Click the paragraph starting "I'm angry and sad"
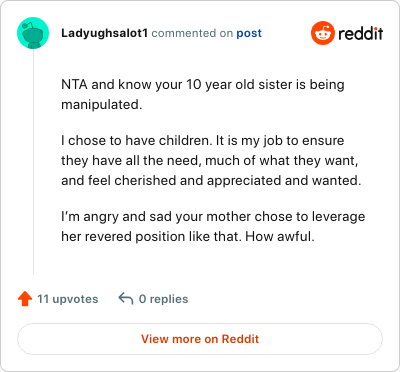The height and width of the screenshot is (372, 400). coord(213,226)
